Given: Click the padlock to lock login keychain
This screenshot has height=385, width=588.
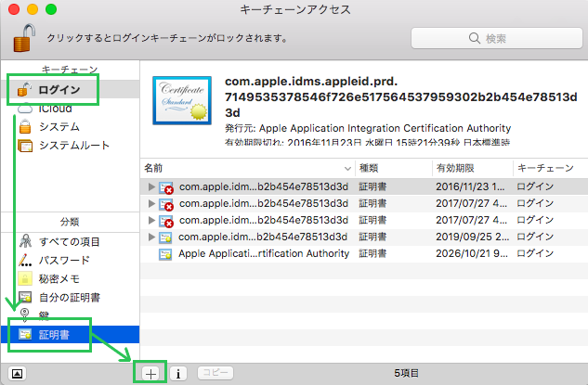Looking at the screenshot, I should [x=24, y=38].
